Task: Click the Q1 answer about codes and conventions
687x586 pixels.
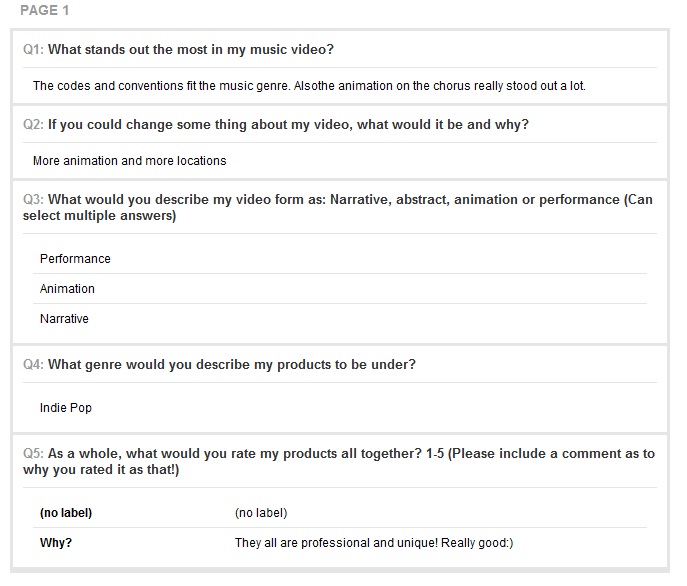Action: click(309, 85)
